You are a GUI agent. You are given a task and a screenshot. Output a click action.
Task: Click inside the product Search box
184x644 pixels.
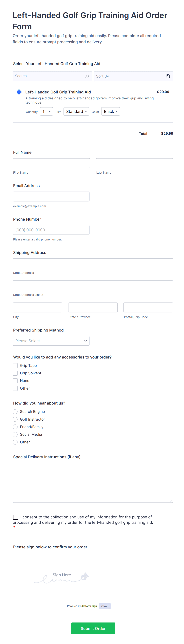pyautogui.click(x=45, y=76)
